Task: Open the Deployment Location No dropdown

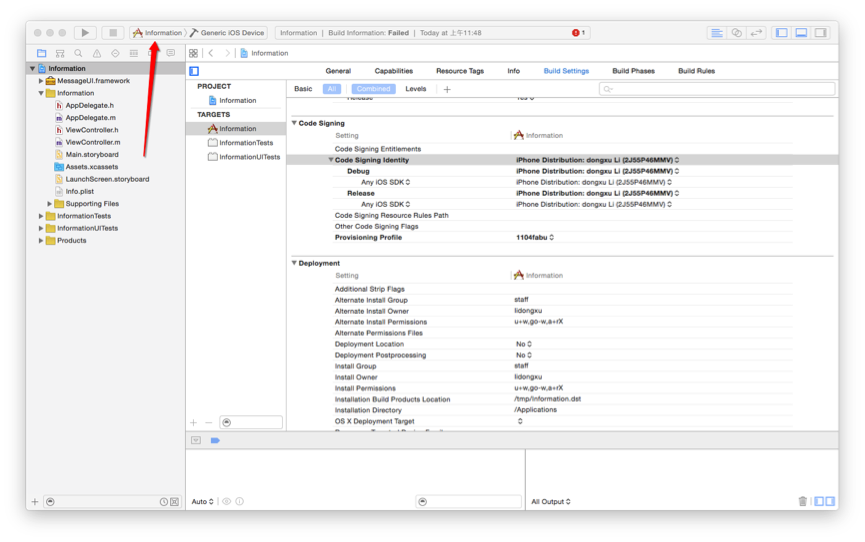Action: [x=524, y=344]
